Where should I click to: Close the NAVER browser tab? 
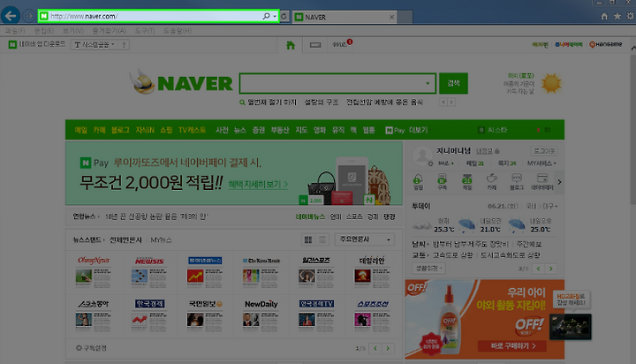pos(391,17)
